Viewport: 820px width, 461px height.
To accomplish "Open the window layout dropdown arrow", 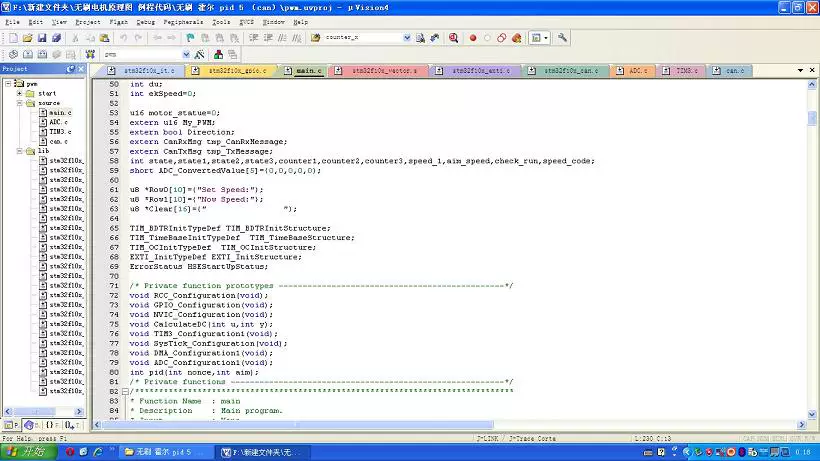I will coord(545,38).
